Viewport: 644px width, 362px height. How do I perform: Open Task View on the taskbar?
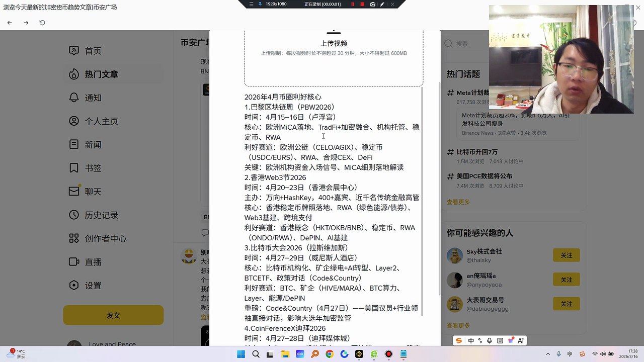[x=270, y=354]
